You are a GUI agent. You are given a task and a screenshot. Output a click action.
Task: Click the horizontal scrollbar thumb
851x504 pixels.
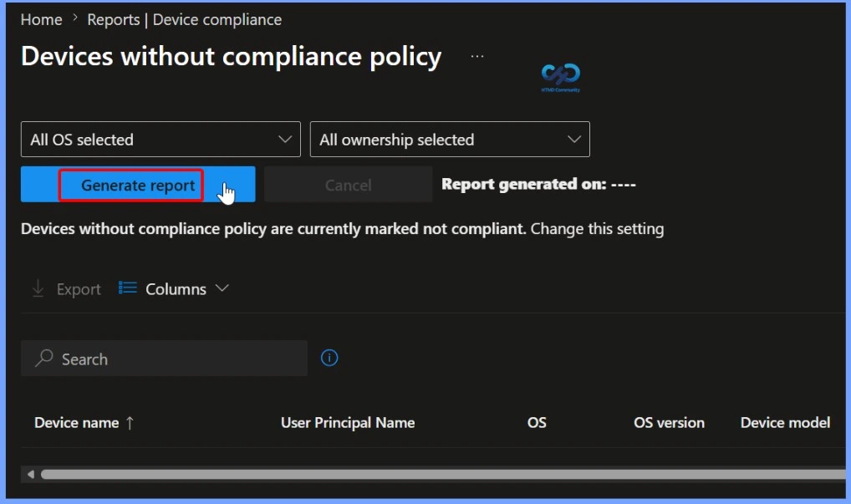click(443, 475)
